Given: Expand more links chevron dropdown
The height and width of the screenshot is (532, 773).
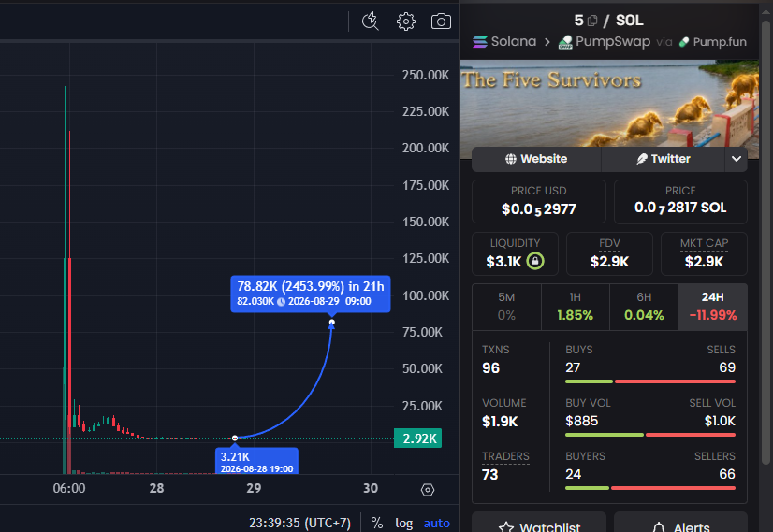Looking at the screenshot, I should coord(736,159).
